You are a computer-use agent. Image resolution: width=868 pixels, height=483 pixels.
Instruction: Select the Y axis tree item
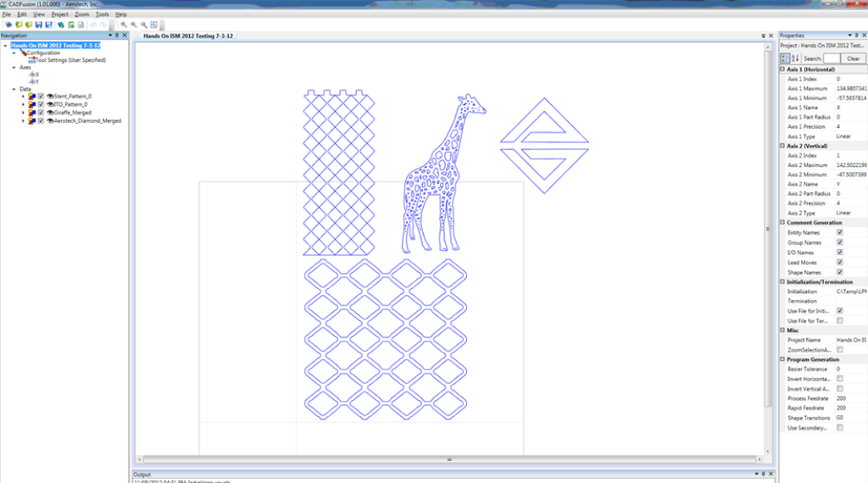[x=34, y=82]
